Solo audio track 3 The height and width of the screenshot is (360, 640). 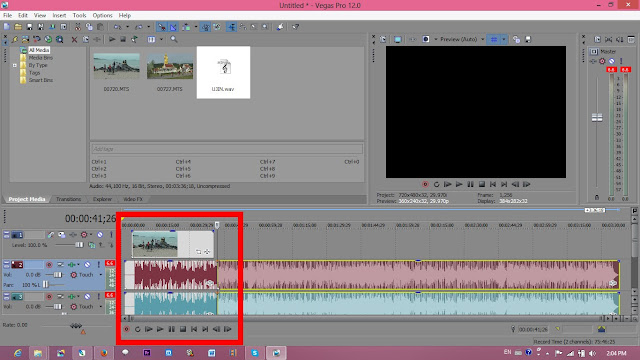pos(98,297)
